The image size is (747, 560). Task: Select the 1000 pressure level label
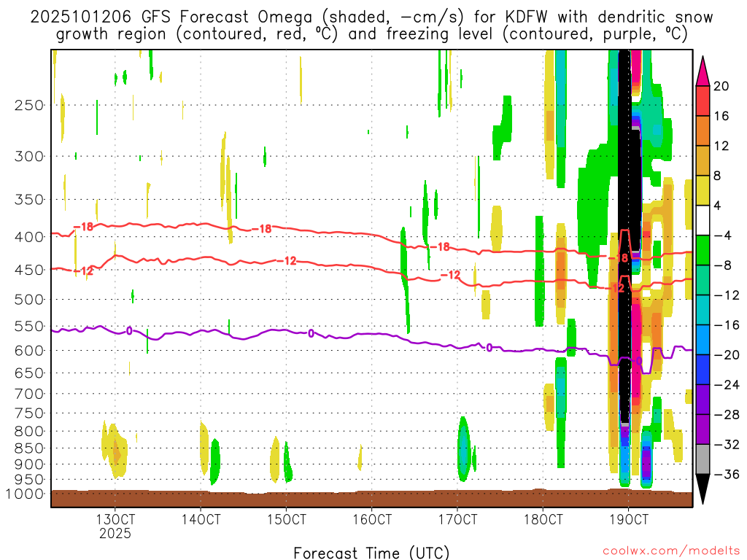coord(26,494)
